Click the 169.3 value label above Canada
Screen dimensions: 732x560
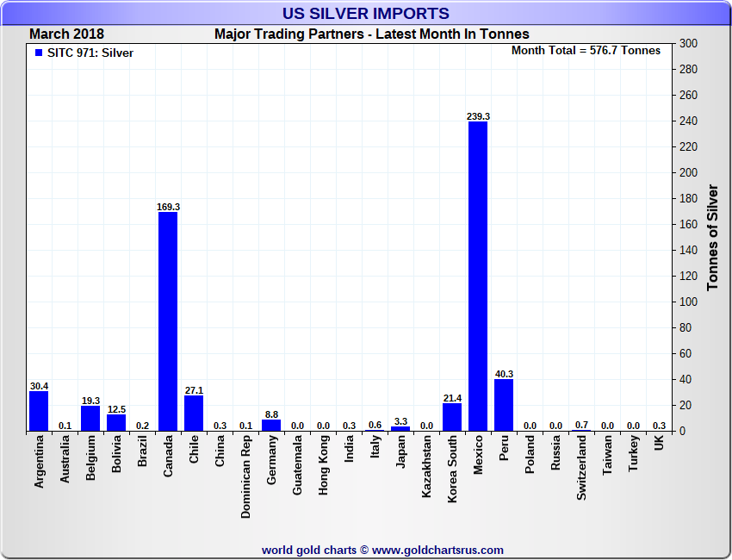168,207
